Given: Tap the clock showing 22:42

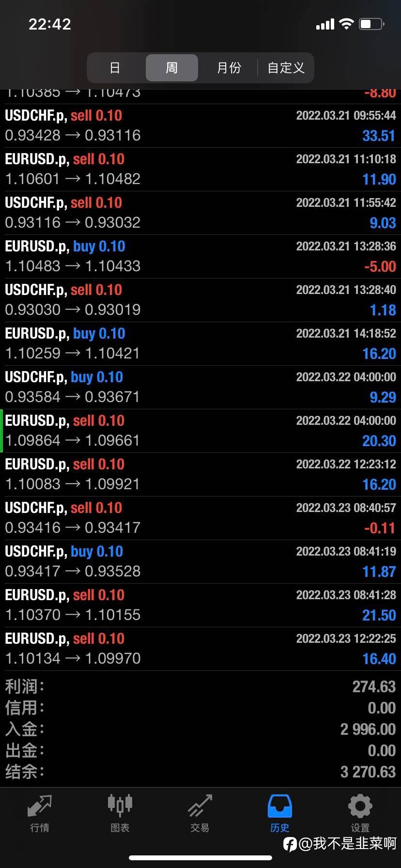Looking at the screenshot, I should pos(50,24).
